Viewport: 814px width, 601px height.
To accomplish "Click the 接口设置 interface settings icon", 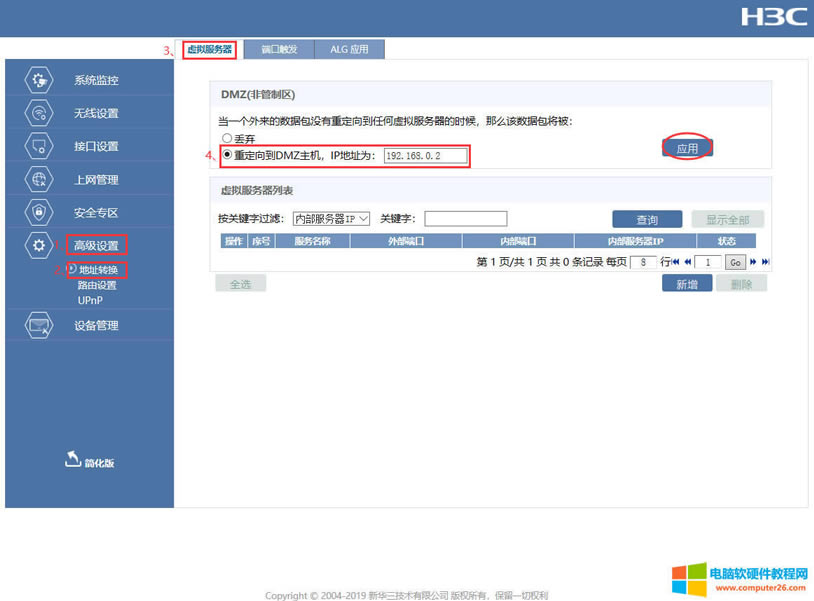I will coord(38,145).
